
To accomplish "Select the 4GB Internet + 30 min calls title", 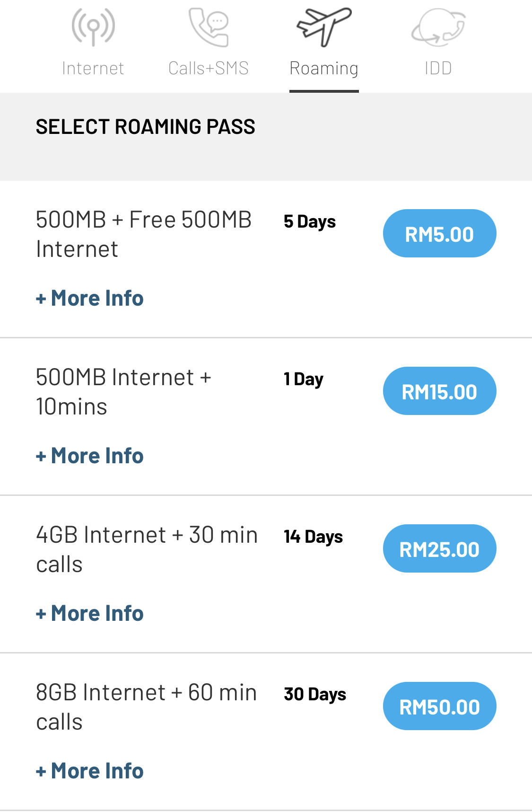I will click(x=147, y=549).
